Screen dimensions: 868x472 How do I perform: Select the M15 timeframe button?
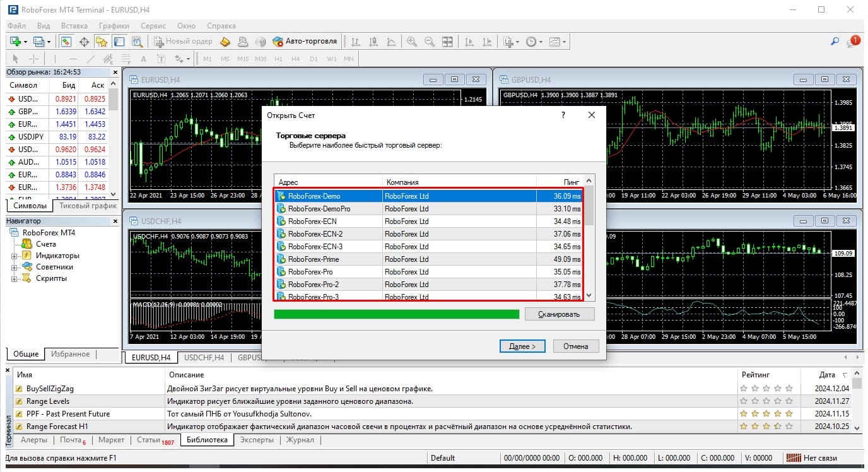(x=243, y=59)
